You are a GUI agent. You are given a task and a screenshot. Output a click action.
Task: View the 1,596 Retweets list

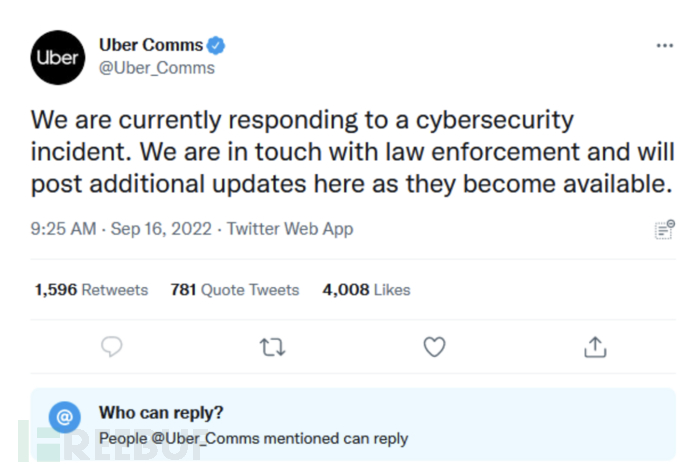tap(91, 290)
